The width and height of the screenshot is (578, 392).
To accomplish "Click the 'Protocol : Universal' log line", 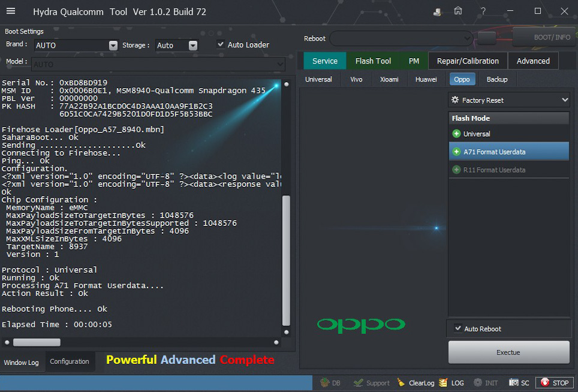I will (49, 270).
